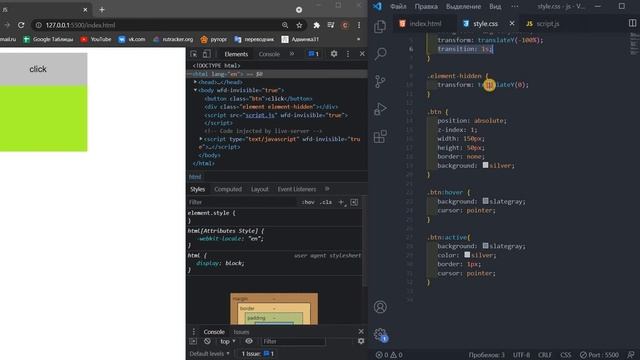Click silver color swatch in .btn rule
The width and height of the screenshot is (640, 360).
[485, 165]
